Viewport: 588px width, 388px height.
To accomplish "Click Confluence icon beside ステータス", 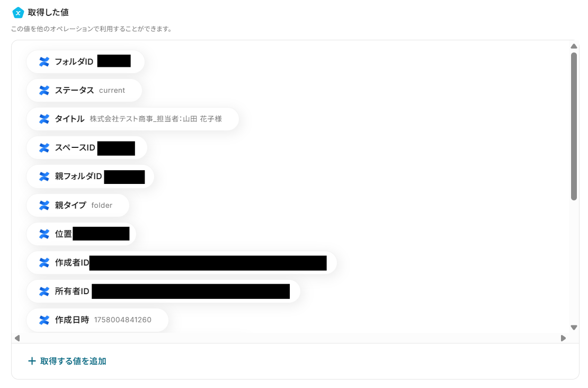I will coord(44,91).
